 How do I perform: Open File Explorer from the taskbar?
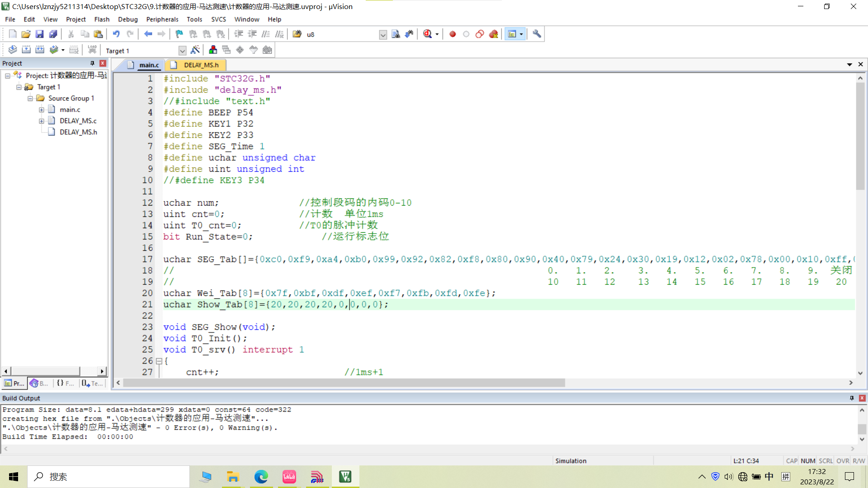(x=233, y=477)
